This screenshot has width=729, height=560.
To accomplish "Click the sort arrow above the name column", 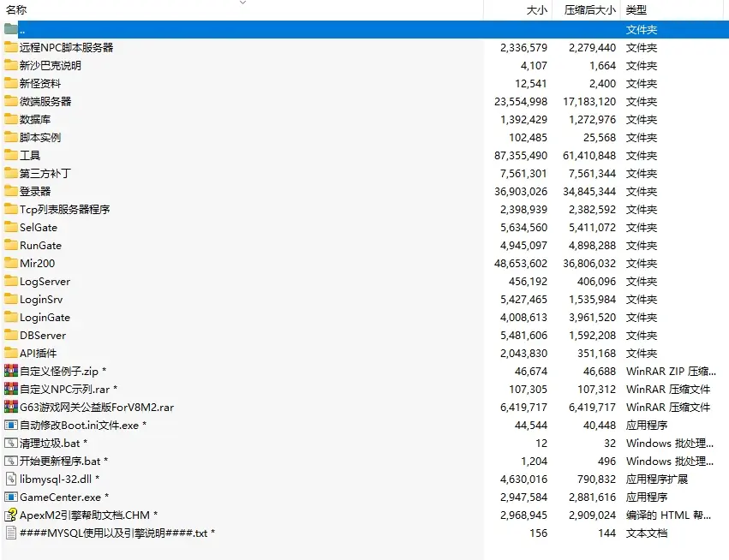I will coord(242,3).
